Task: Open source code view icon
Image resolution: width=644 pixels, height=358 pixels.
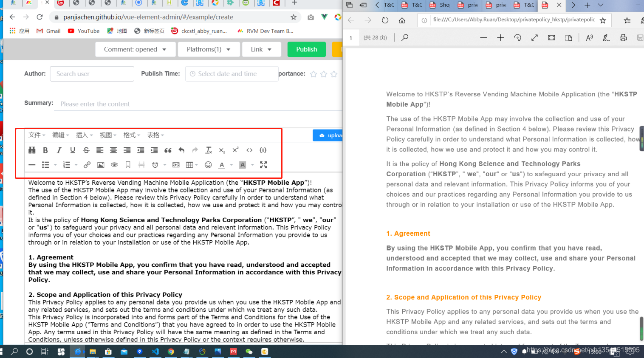Action: tap(249, 150)
